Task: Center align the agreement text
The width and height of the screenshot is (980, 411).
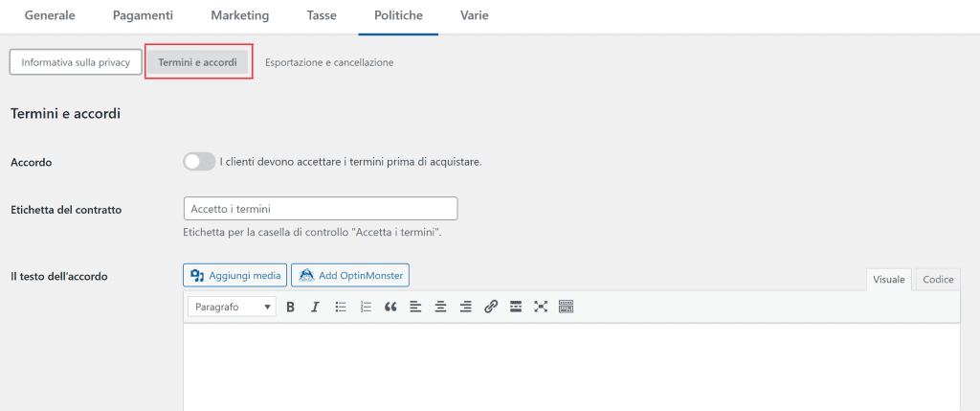Action: click(x=441, y=307)
